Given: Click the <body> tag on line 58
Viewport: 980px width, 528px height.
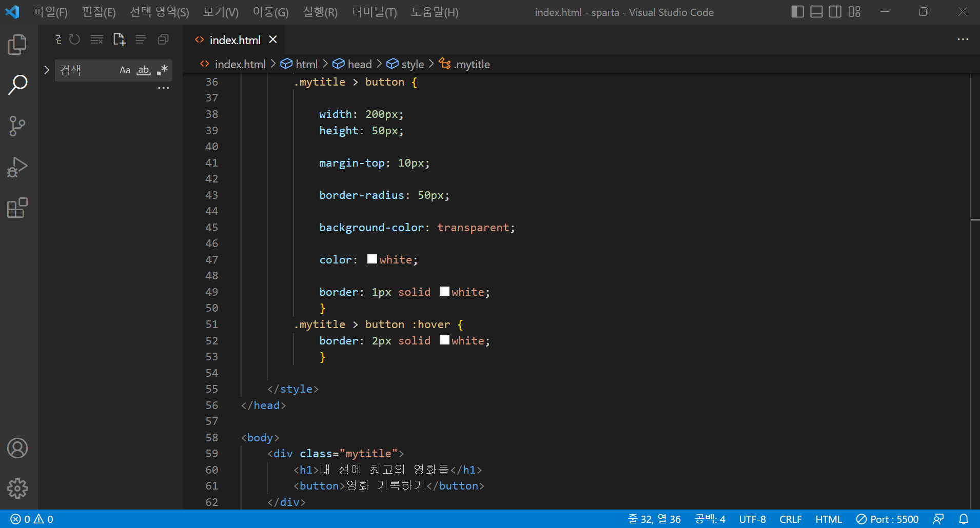Looking at the screenshot, I should 260,438.
